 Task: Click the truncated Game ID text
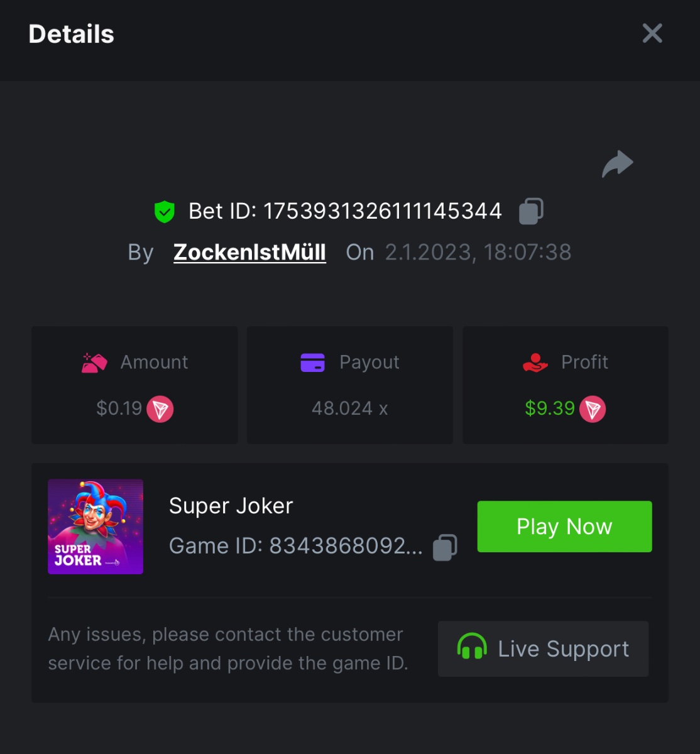click(x=295, y=546)
